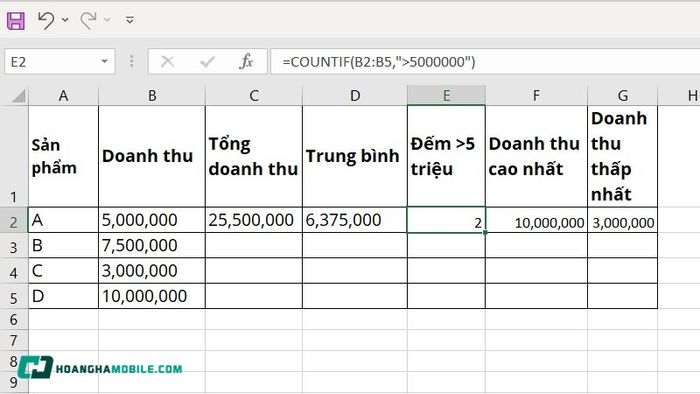Select column B header
Viewport: 700px width, 394px height.
click(152, 95)
